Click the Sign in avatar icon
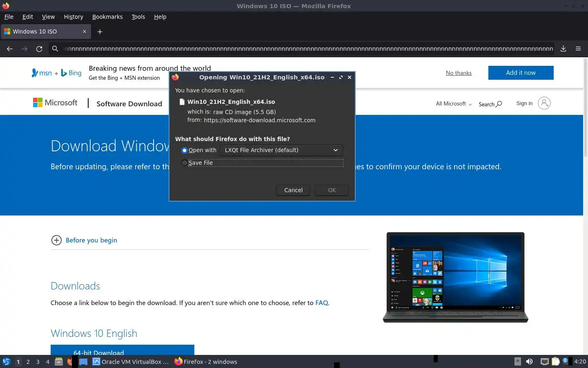The image size is (588, 368). (544, 103)
